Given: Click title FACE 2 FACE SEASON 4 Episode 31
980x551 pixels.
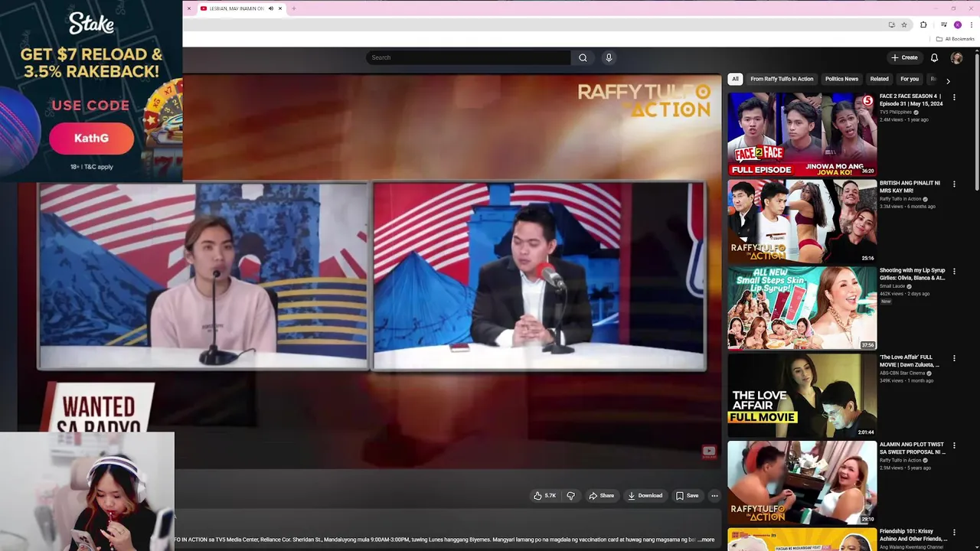Looking at the screenshot, I should [910, 100].
